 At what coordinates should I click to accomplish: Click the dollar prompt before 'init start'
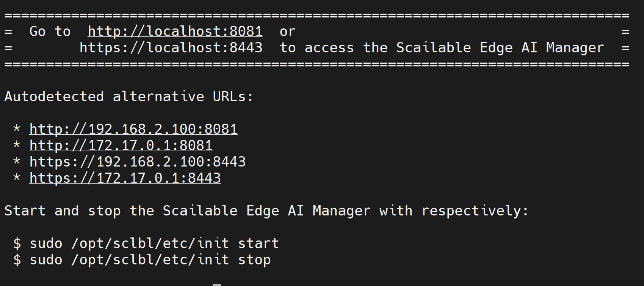click(17, 244)
